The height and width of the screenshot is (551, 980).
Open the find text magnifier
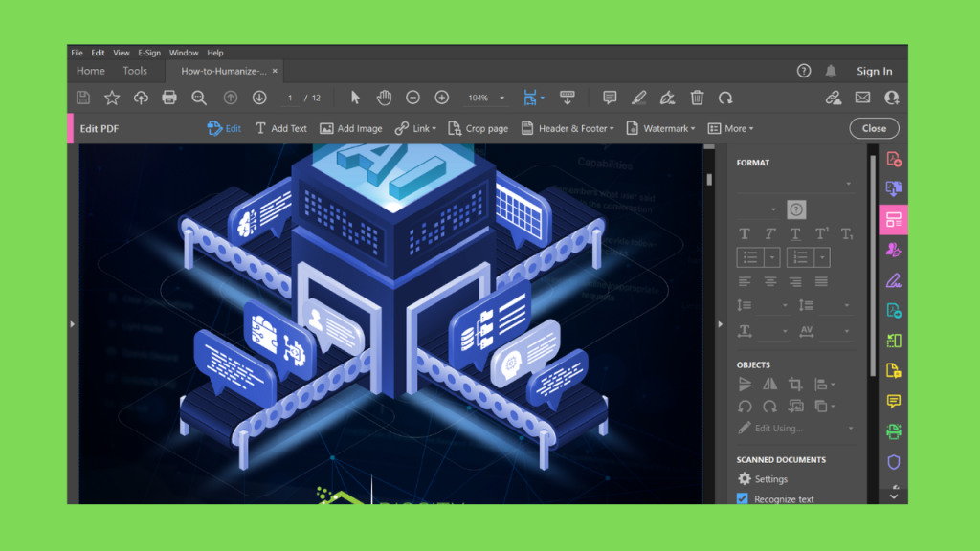[x=199, y=98]
